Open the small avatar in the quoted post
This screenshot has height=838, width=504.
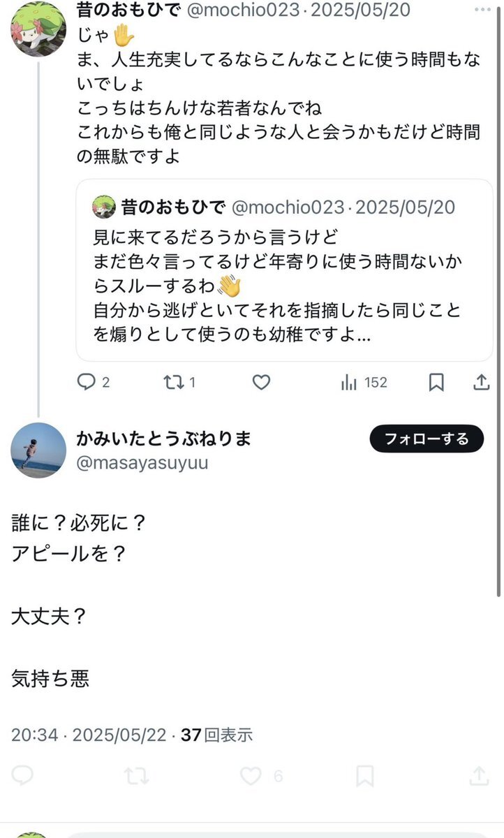[105, 207]
